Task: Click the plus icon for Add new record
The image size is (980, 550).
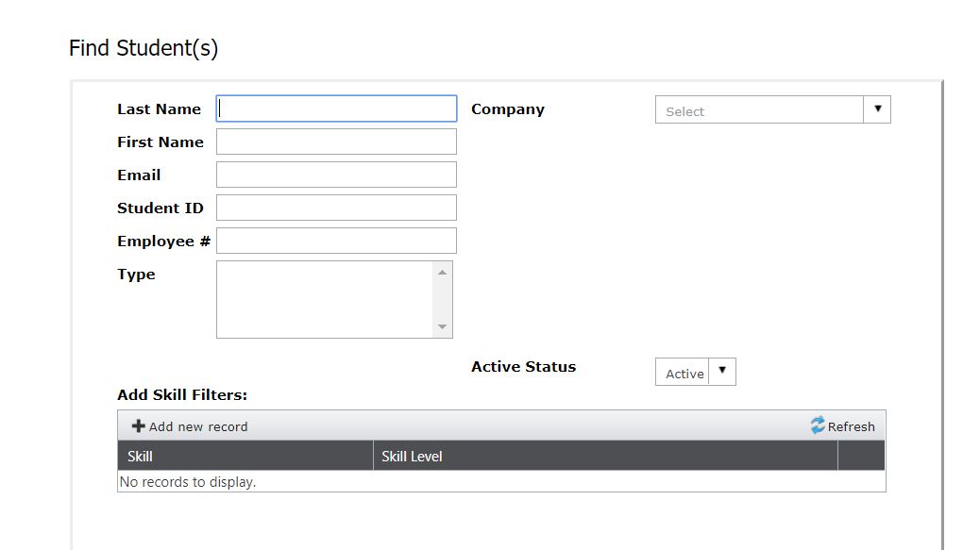Action: [x=138, y=426]
